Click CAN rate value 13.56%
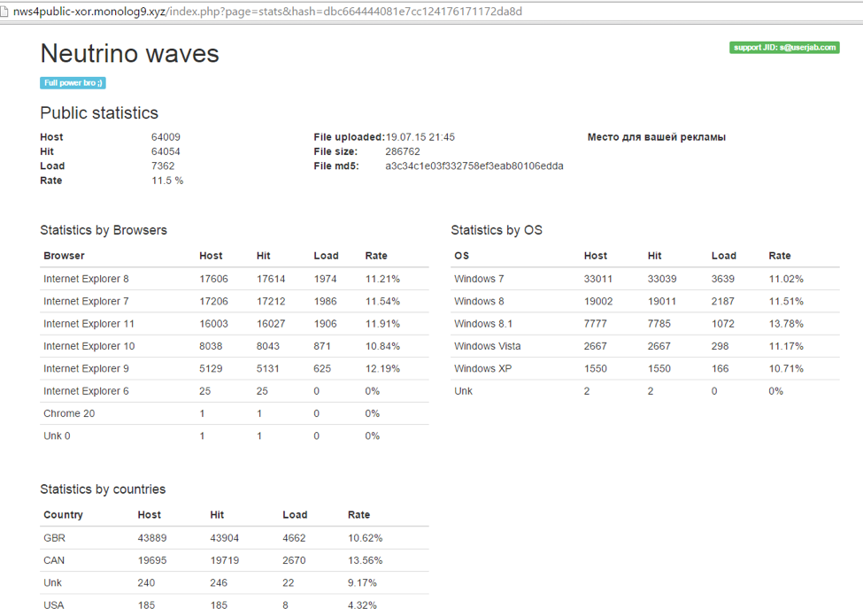This screenshot has height=616, width=863. pyautogui.click(x=365, y=560)
